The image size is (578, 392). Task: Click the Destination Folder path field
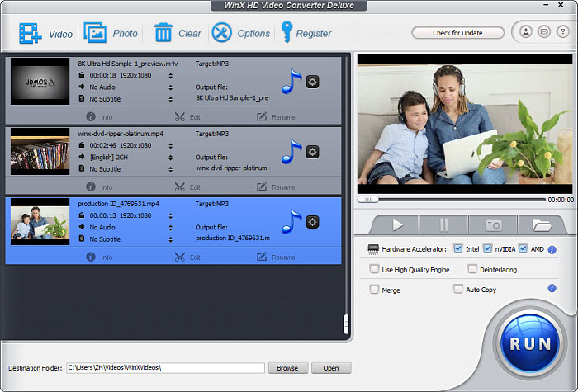(165, 368)
